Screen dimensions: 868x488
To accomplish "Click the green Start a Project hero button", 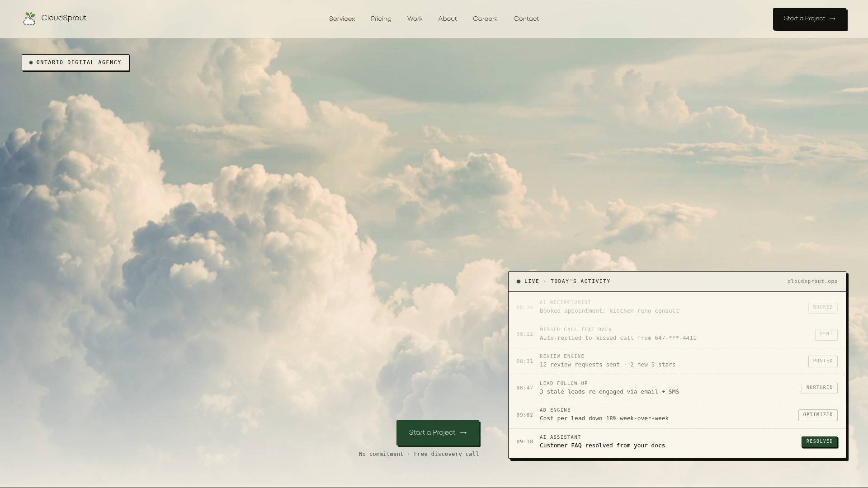I will click(438, 433).
